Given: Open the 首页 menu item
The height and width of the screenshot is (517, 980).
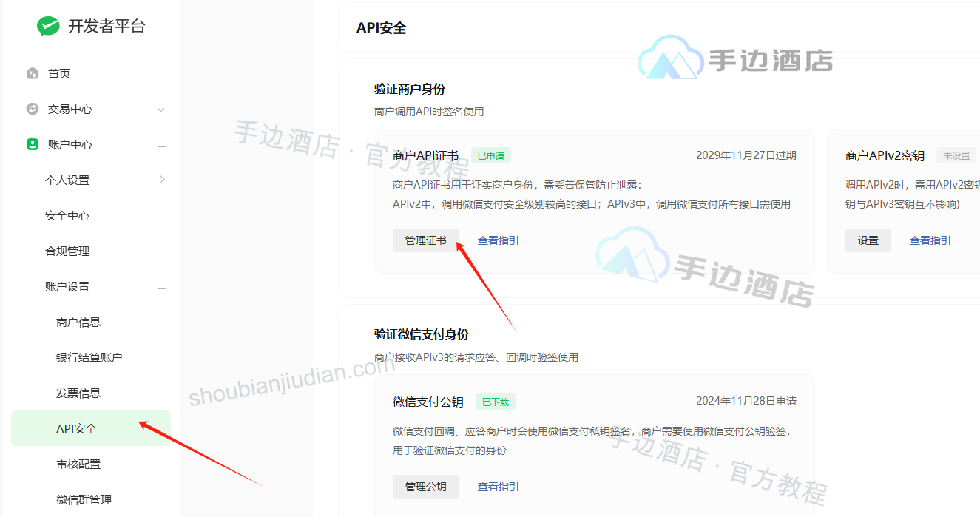Looking at the screenshot, I should point(59,73).
